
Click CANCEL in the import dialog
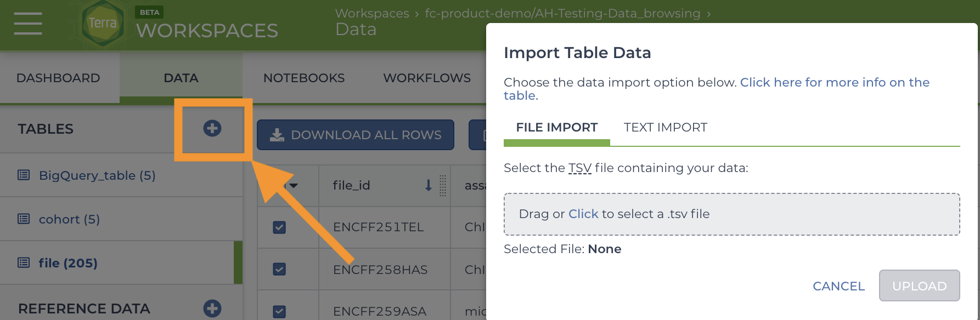838,286
